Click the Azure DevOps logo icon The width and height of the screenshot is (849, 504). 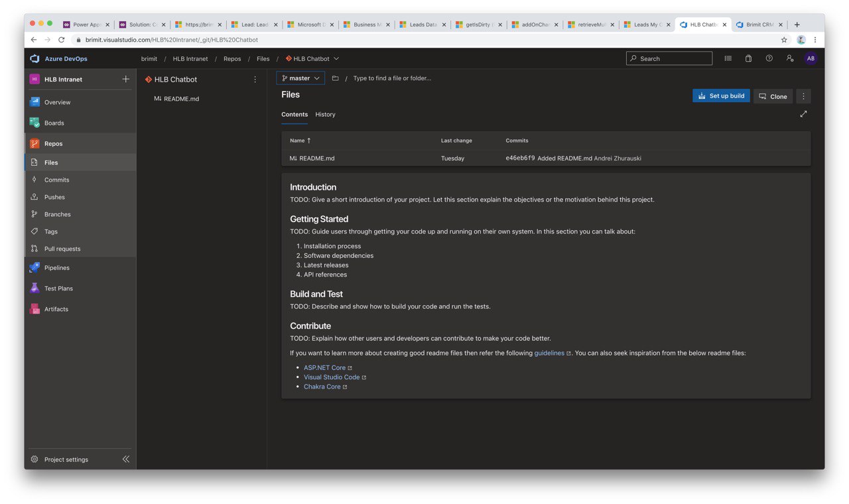coord(35,58)
